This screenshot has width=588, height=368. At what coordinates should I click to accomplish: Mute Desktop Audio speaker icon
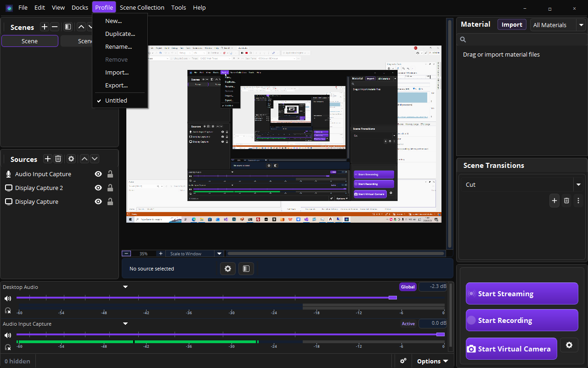point(7,299)
